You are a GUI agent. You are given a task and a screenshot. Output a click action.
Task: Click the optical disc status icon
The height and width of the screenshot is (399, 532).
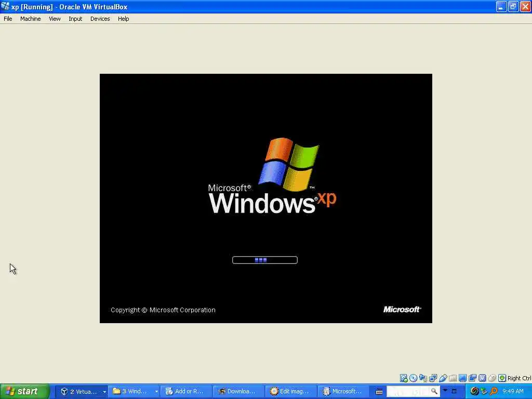click(413, 378)
